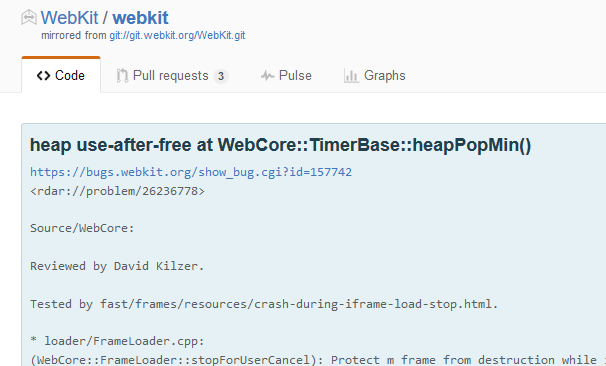Click the Reviewed by David Kilzer line
This screenshot has width=606, height=366.
[x=117, y=266]
